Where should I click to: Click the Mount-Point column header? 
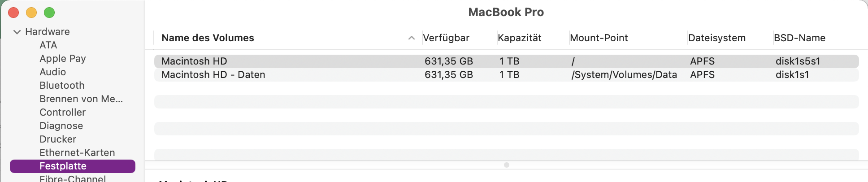599,38
